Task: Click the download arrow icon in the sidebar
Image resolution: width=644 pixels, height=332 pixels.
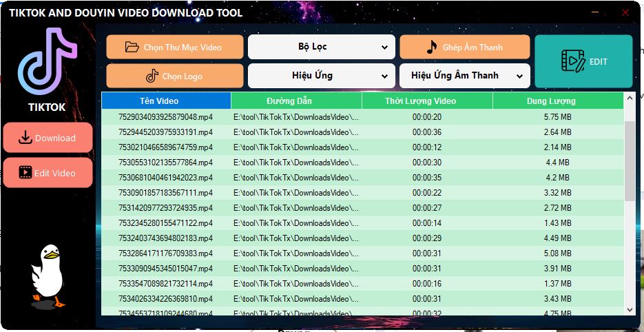Action: coord(25,138)
